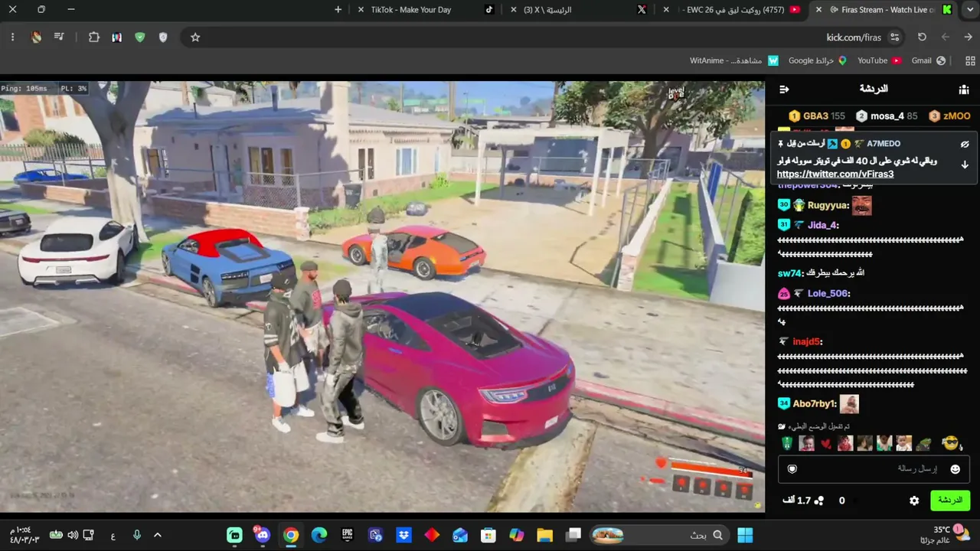Expand the pinned message with the down arrow
This screenshot has height=551, width=980.
965,165
